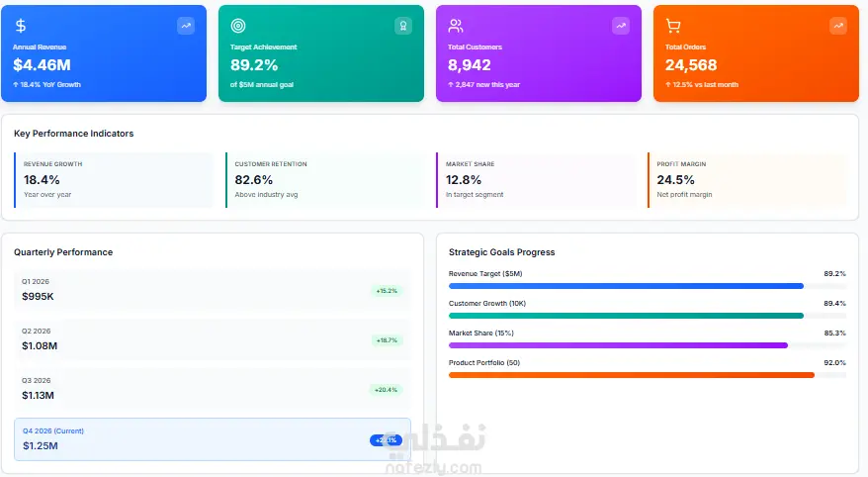The height and width of the screenshot is (477, 868).
Task: Click the 'In target segment' caption
Action: [475, 194]
